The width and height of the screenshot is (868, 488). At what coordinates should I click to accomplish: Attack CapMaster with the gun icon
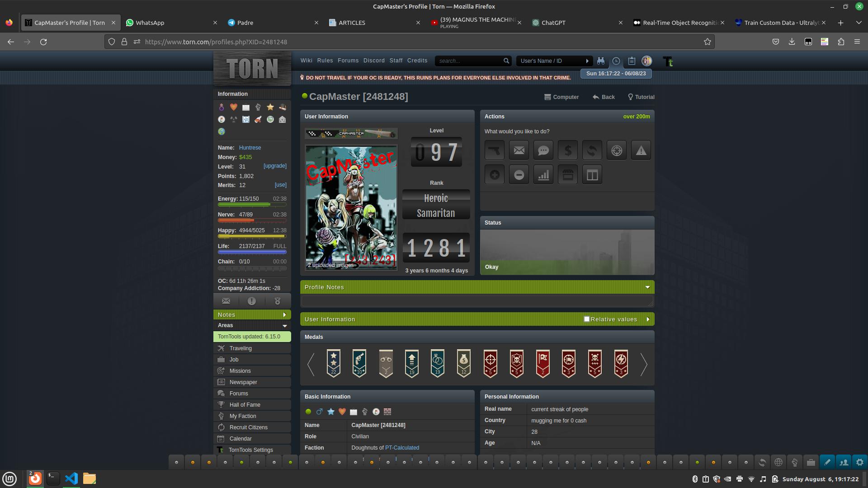pos(495,150)
